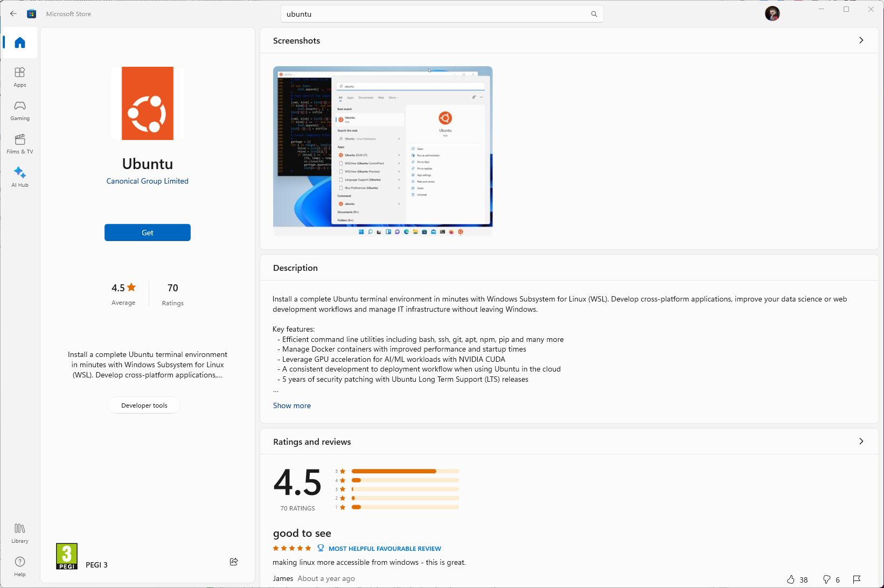Click the 'good to see' review title
This screenshot has width=884, height=588.
coord(302,533)
